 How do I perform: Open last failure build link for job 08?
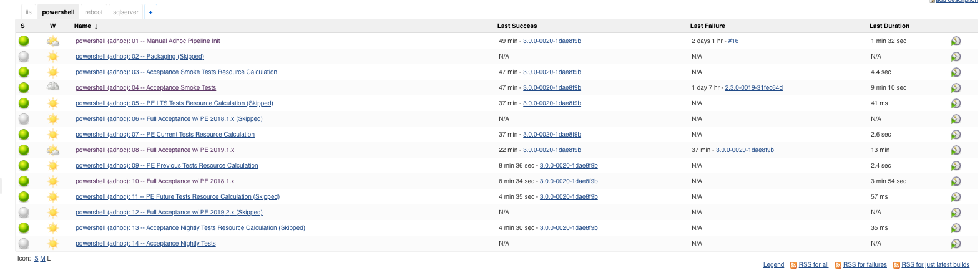pos(745,150)
